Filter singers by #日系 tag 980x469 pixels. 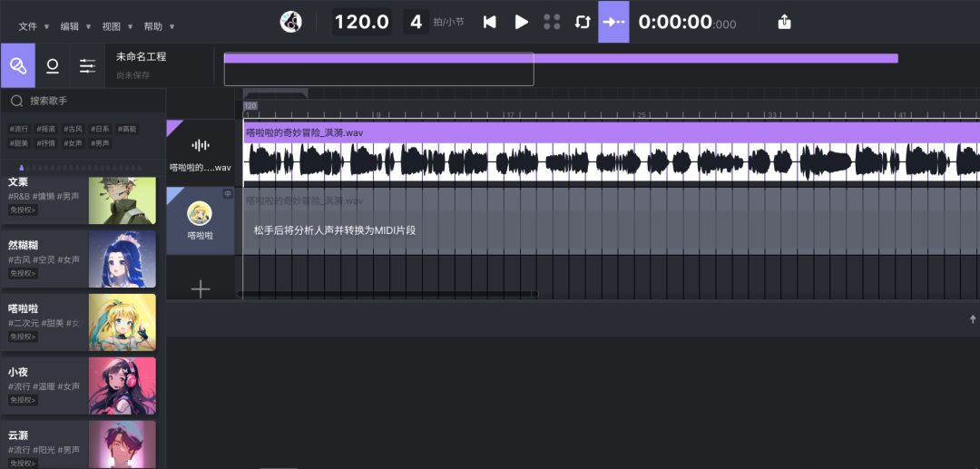tap(100, 129)
